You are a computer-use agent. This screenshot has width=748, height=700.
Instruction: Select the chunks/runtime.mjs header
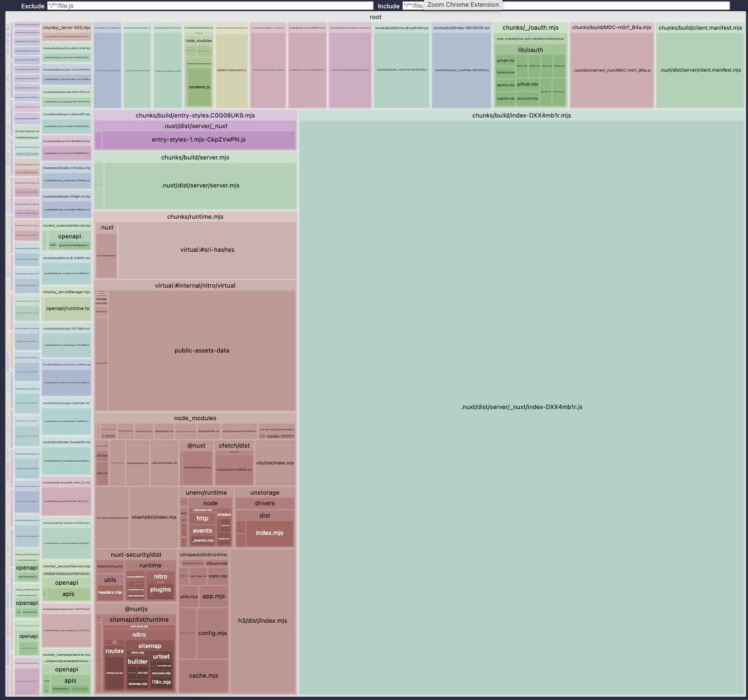[x=195, y=217]
